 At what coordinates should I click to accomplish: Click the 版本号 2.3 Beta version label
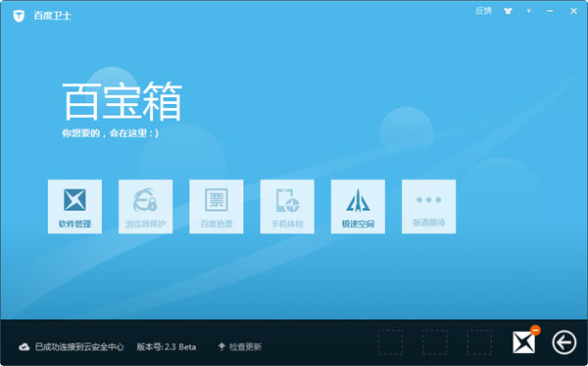(x=167, y=346)
